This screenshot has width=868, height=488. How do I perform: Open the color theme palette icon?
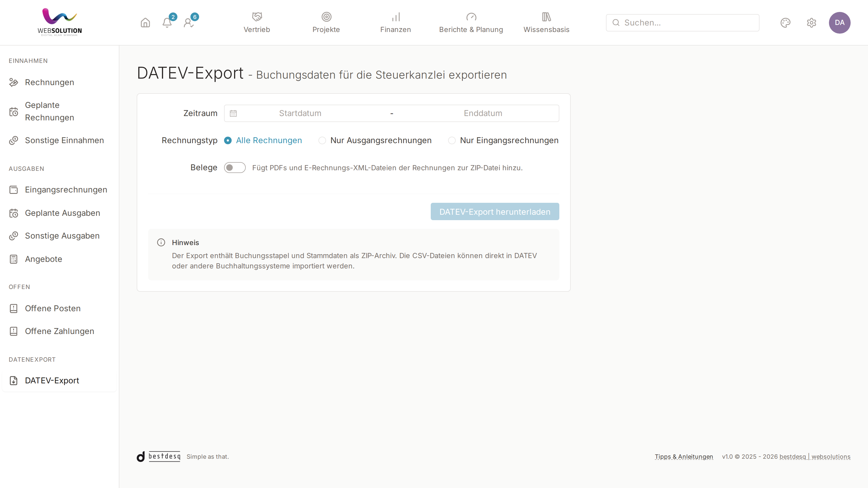coord(785,23)
